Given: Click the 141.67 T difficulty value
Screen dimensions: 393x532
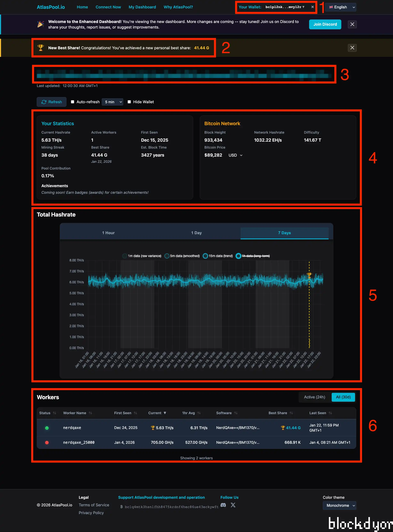Looking at the screenshot, I should coord(312,140).
